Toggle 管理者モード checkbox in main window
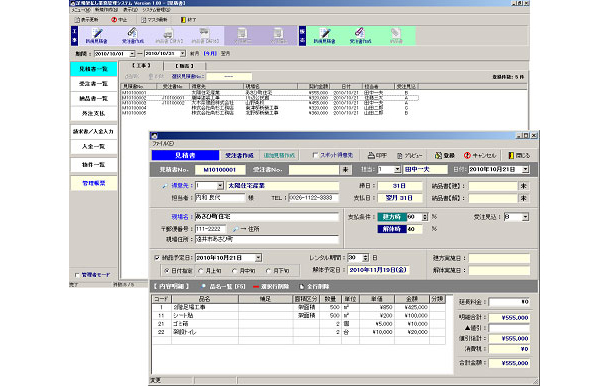The height and width of the screenshot is (386, 610). (77, 275)
